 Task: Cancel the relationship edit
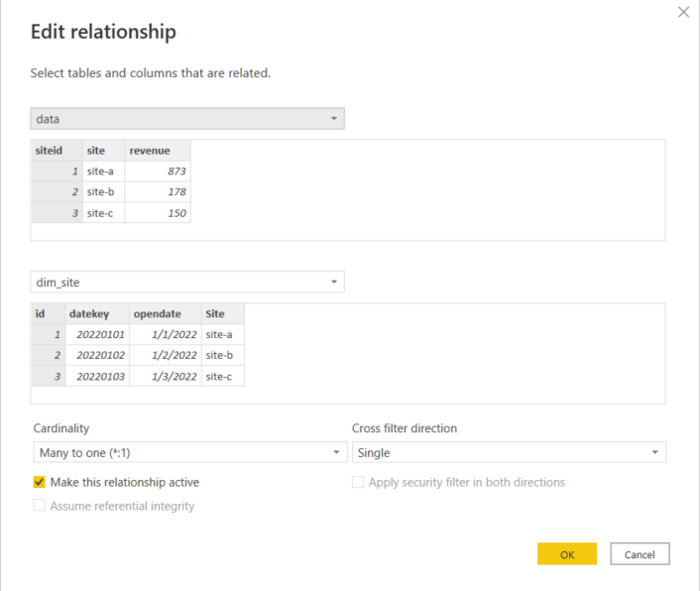pyautogui.click(x=640, y=554)
